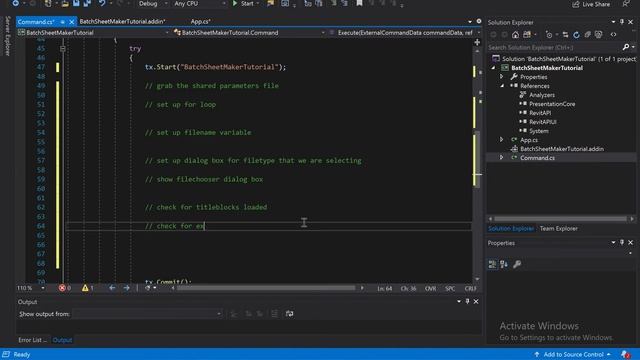This screenshot has height=360, width=640.
Task: Switch to the App.cs tab
Action: pyautogui.click(x=200, y=21)
